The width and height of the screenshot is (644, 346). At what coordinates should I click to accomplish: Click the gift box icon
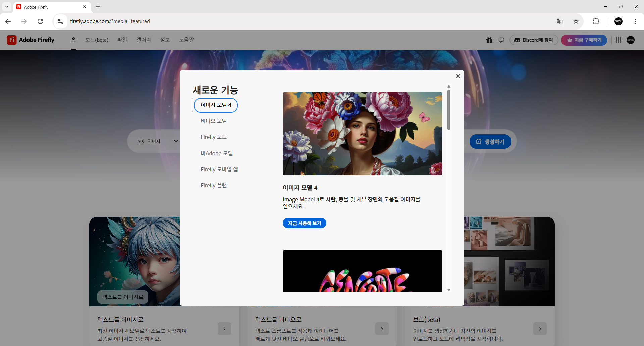[x=489, y=40]
